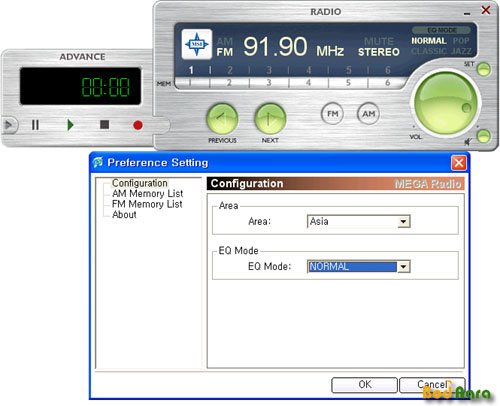Screen dimensions: 500x406
Task: Start playback with the green play button
Action: click(x=70, y=125)
